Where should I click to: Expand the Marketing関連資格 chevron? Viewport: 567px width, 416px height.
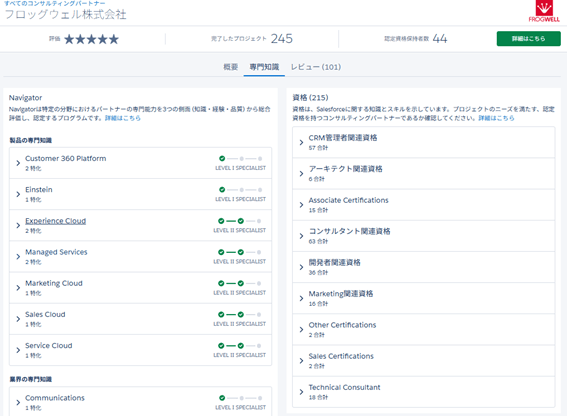[x=301, y=298]
